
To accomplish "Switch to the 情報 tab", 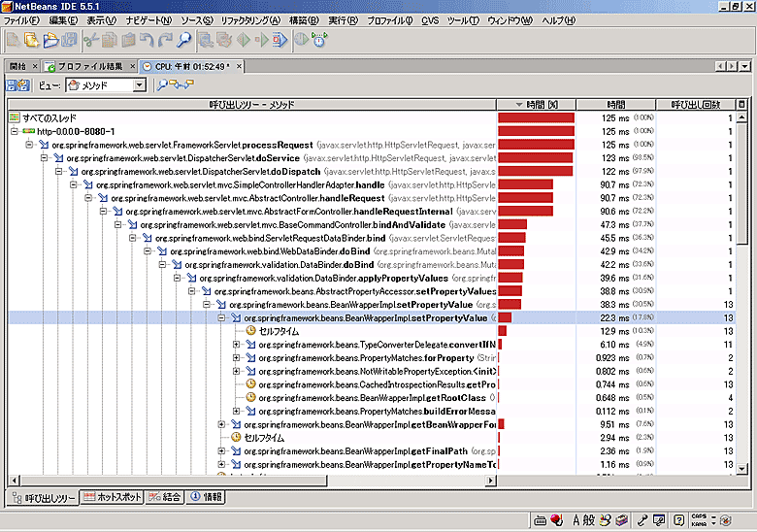I will [x=206, y=497].
